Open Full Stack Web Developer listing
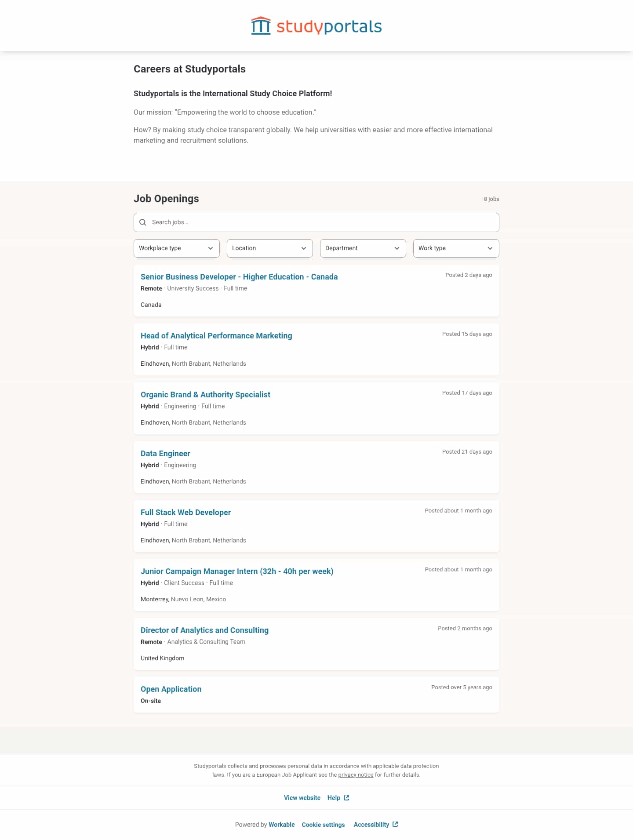This screenshot has width=633, height=840. pos(186,513)
